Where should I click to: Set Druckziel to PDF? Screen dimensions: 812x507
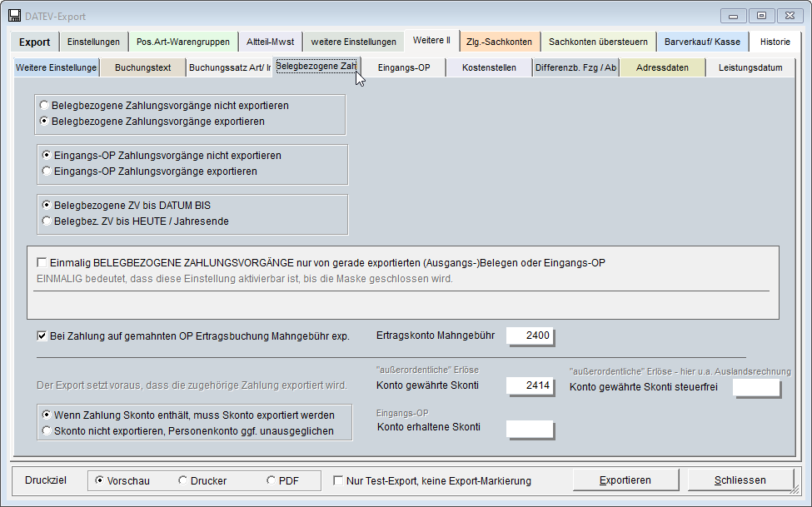pos(283,481)
